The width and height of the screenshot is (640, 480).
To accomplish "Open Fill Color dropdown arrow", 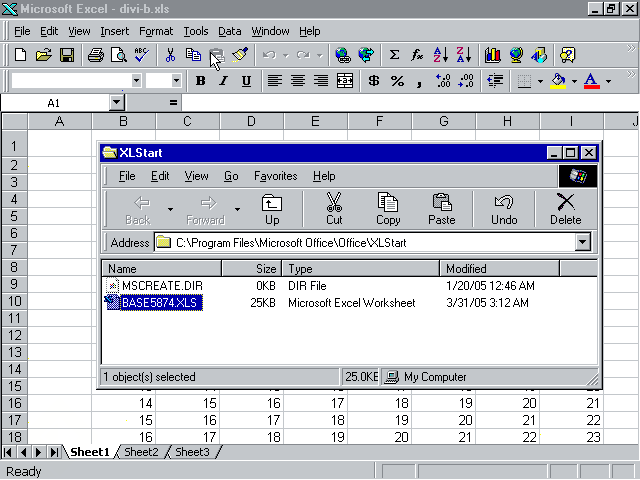I will [574, 81].
